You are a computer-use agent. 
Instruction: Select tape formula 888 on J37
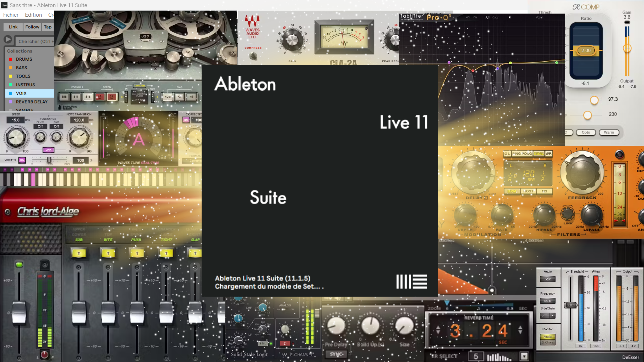(x=64, y=97)
